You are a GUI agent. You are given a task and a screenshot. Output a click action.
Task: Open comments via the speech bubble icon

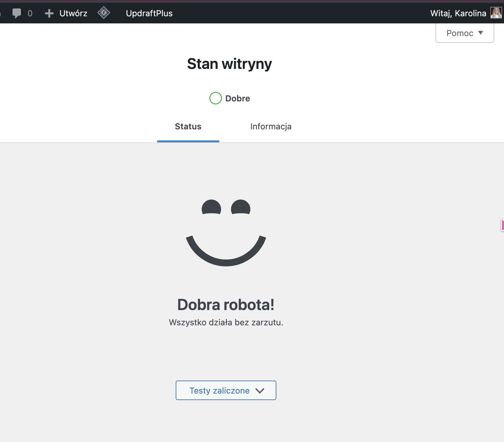click(x=17, y=13)
